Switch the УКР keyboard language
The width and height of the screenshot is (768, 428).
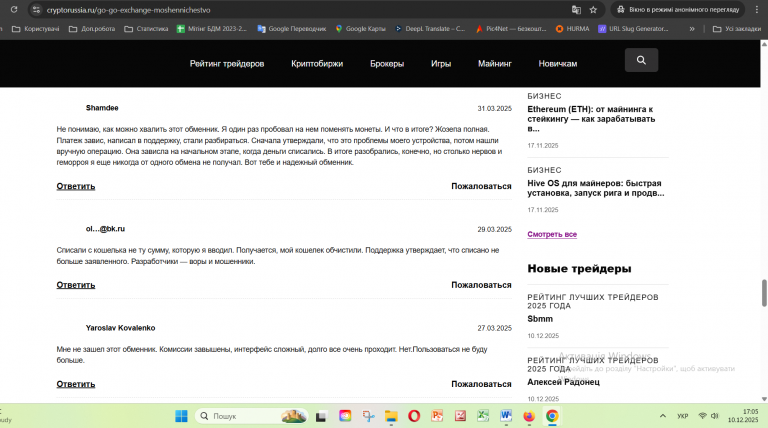tap(682, 416)
